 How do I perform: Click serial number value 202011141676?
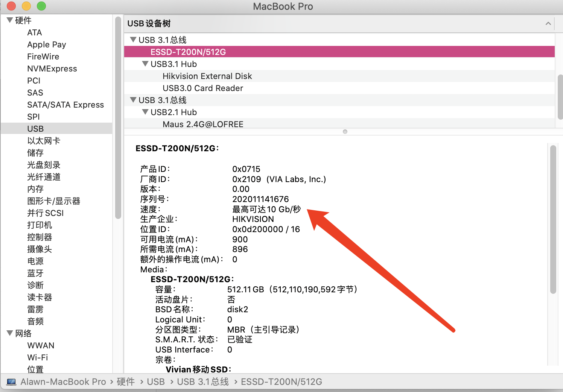260,199
